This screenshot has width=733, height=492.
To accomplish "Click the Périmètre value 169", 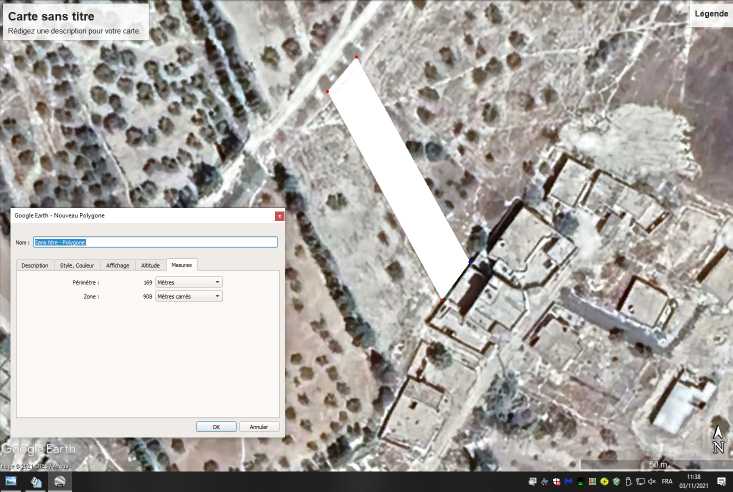I will pos(148,282).
